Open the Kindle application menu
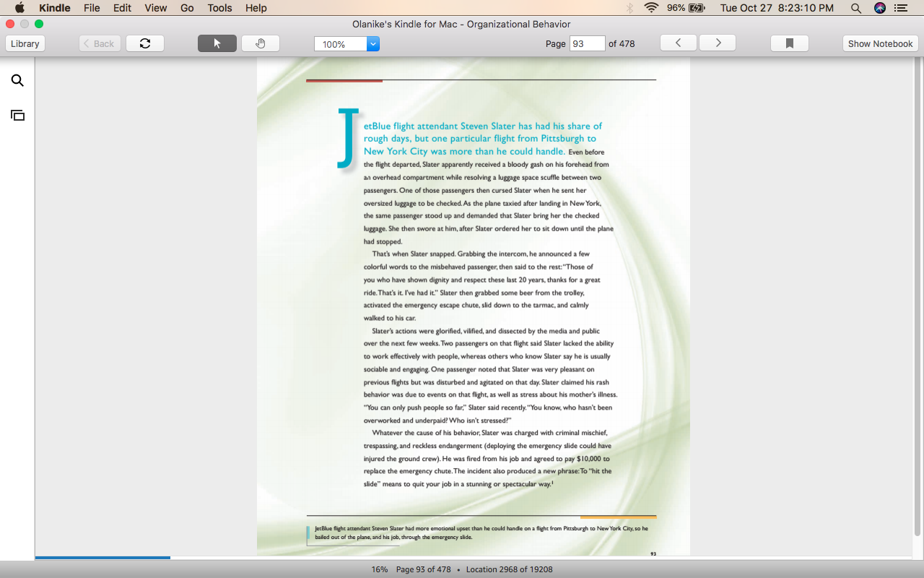924x578 pixels. tap(55, 8)
